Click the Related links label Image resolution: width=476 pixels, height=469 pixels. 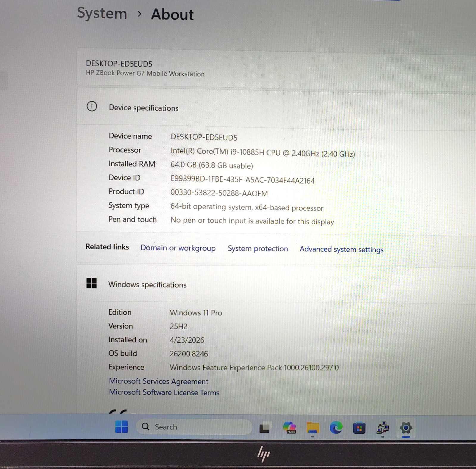(x=107, y=247)
